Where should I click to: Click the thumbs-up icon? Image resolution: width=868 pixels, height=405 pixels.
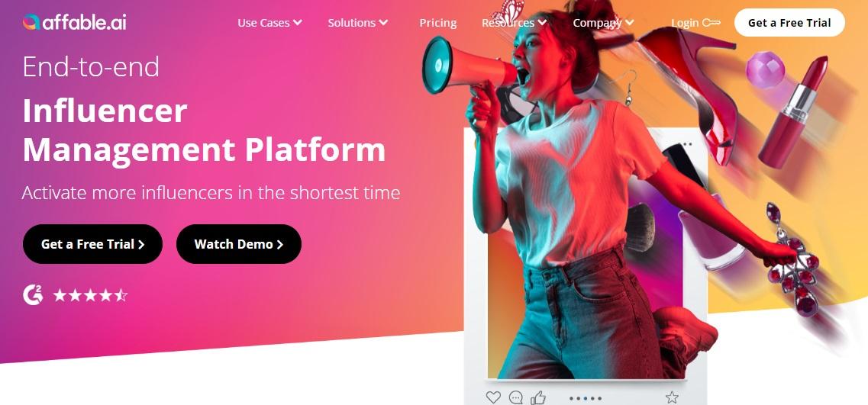(x=538, y=397)
